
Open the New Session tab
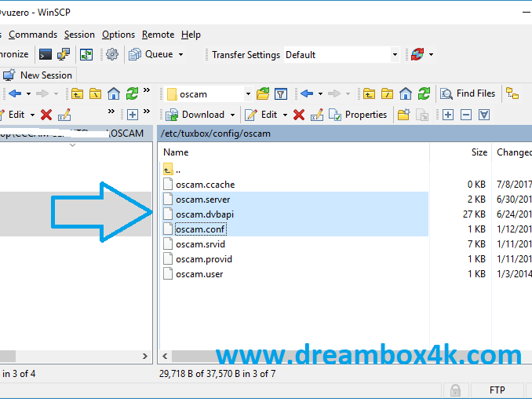pos(38,75)
